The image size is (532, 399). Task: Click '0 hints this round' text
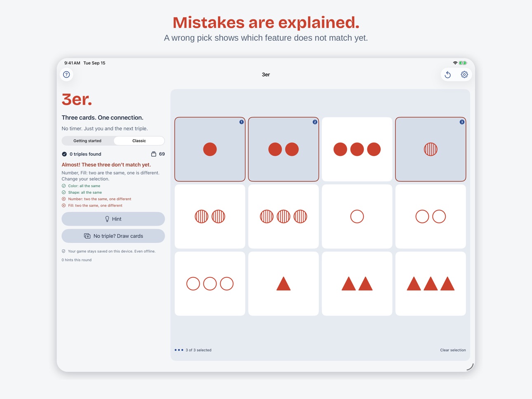(x=77, y=260)
